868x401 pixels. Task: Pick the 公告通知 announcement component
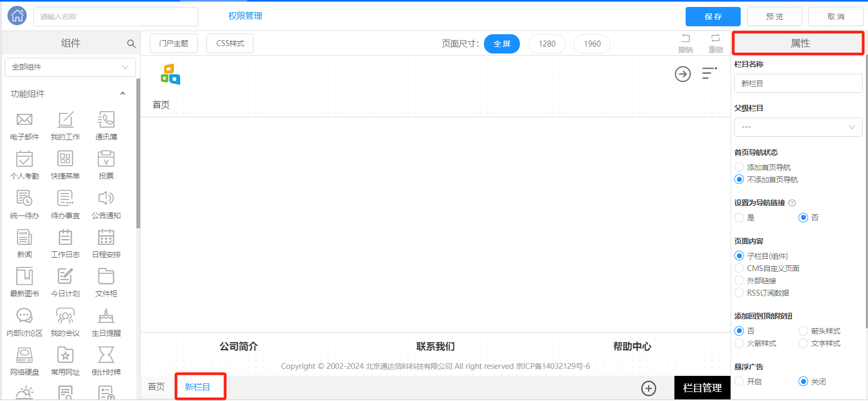pyautogui.click(x=106, y=198)
